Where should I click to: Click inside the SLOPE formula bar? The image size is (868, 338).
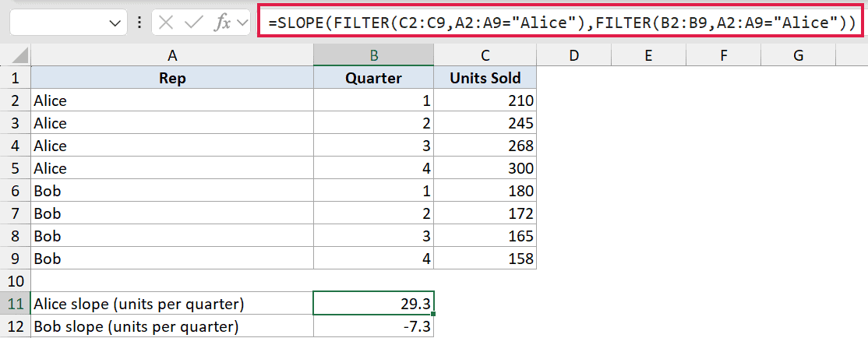click(562, 23)
